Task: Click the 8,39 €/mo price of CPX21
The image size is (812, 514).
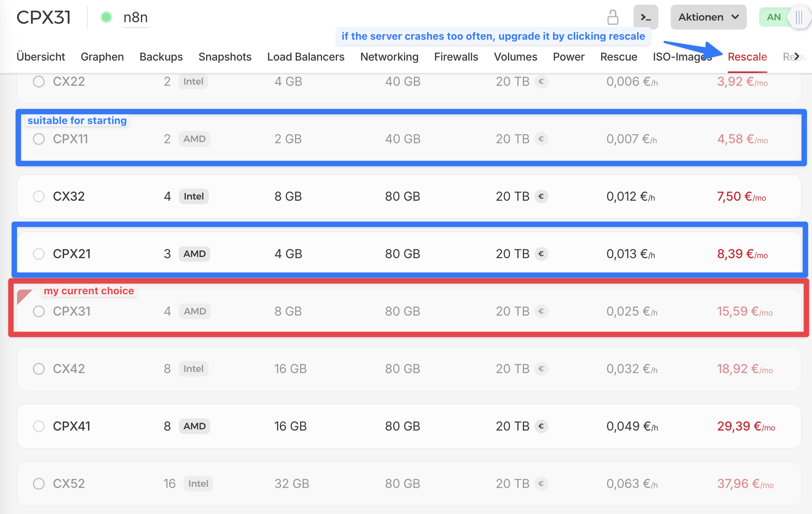Action: pyautogui.click(x=742, y=254)
